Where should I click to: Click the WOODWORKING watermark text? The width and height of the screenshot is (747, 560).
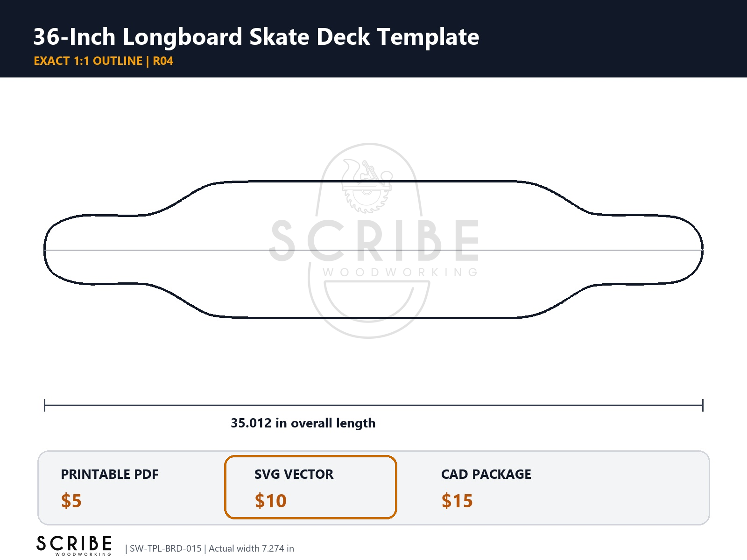[x=400, y=272]
